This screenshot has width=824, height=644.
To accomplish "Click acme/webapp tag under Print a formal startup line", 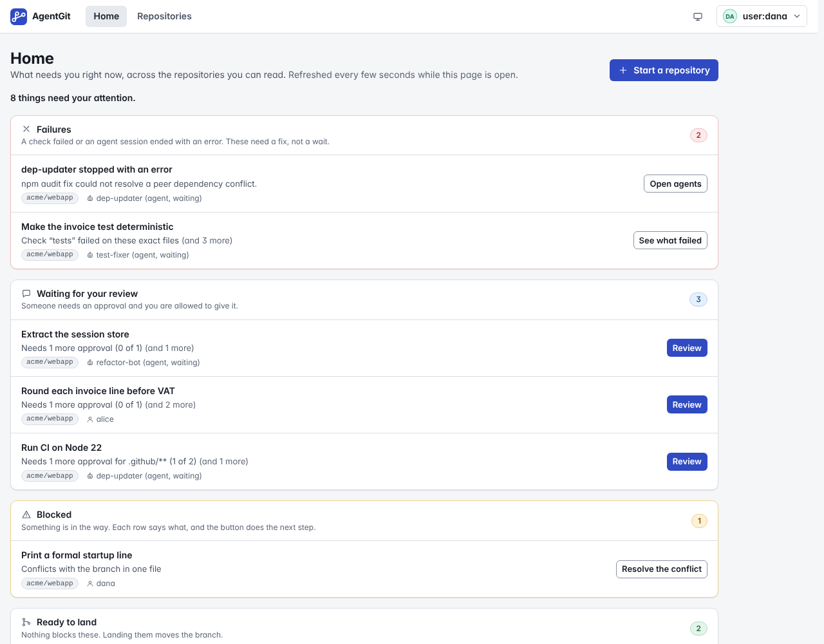I will (50, 583).
